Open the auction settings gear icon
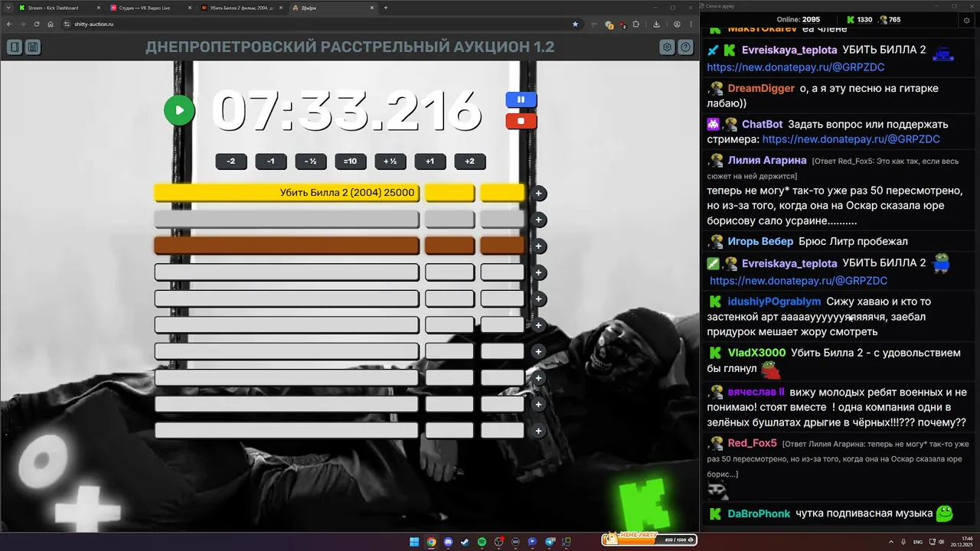This screenshot has width=980, height=551. [668, 47]
